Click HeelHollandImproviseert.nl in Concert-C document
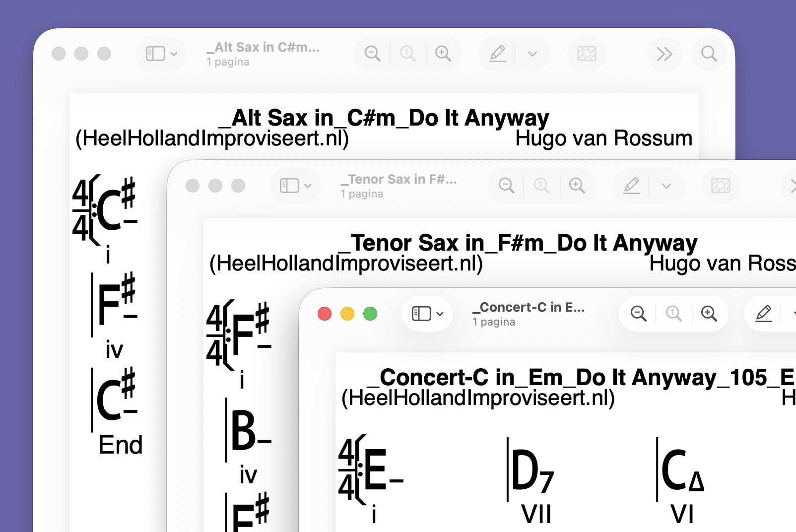 pyautogui.click(x=478, y=398)
